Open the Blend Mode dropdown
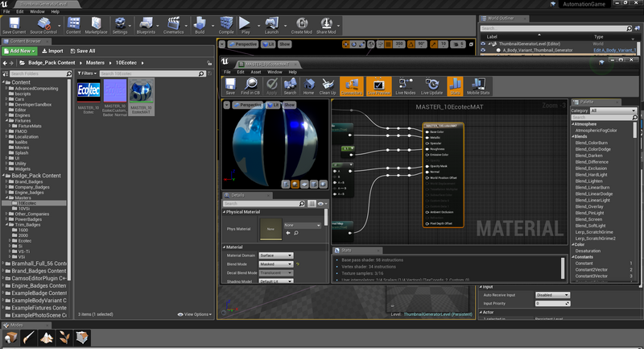This screenshot has height=349, width=644. pyautogui.click(x=278, y=264)
